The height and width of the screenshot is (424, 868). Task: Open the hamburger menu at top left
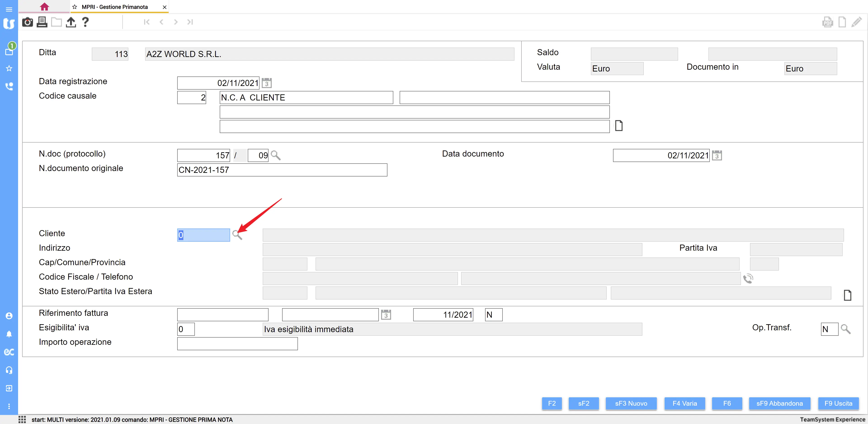[9, 9]
